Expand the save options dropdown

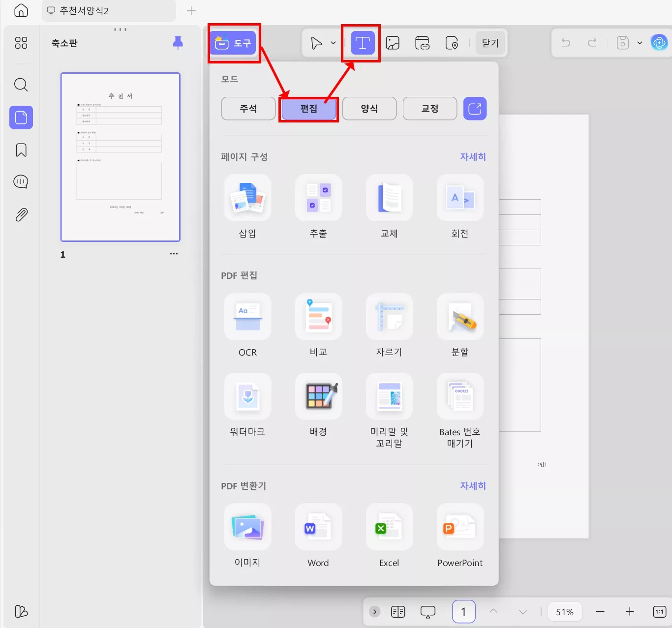tap(640, 43)
